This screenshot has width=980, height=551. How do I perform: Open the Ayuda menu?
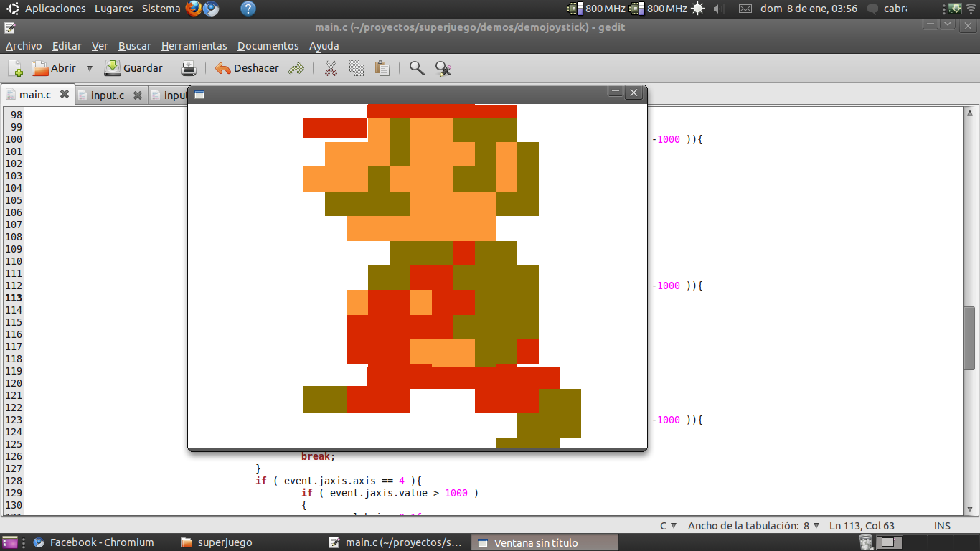pos(324,46)
